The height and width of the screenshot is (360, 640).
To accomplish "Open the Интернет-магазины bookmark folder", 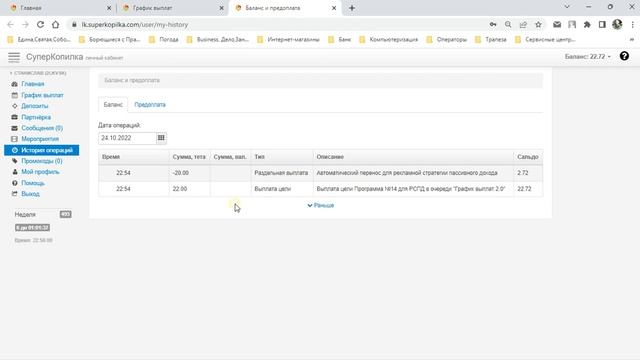I will click(289, 40).
